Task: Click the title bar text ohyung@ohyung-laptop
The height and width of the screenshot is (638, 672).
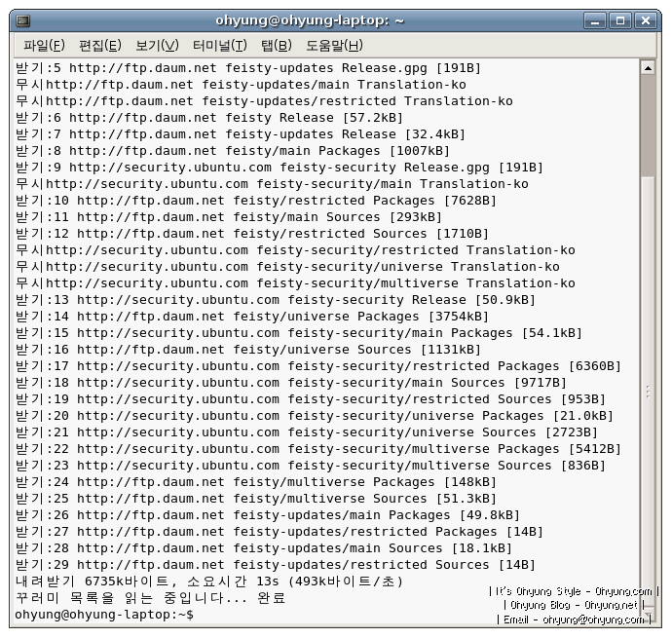Action: pyautogui.click(x=310, y=20)
